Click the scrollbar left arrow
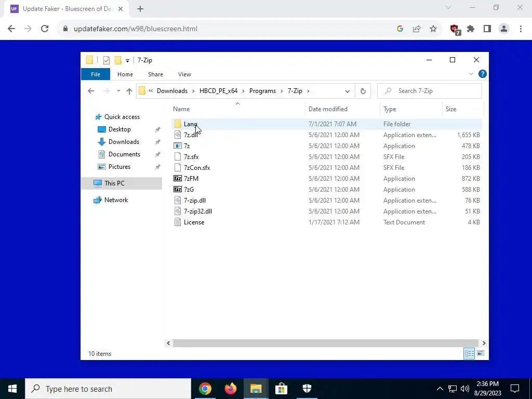 coord(168,343)
